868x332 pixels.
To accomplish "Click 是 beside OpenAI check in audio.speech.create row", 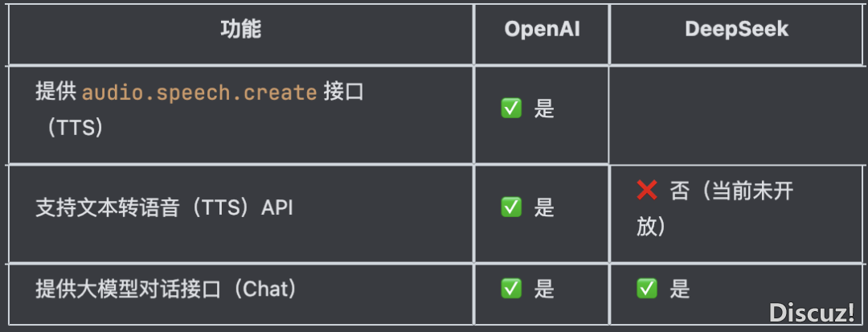I will coord(544,109).
